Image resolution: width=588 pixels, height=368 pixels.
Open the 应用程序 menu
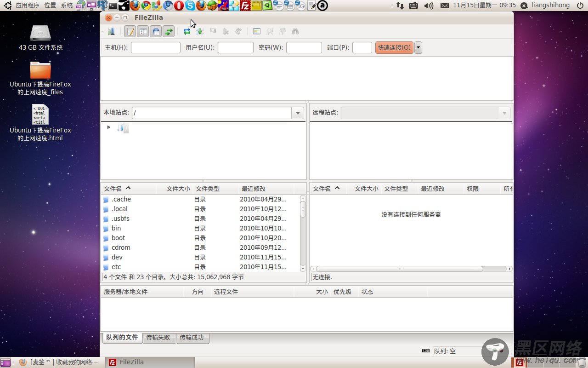pyautogui.click(x=28, y=6)
